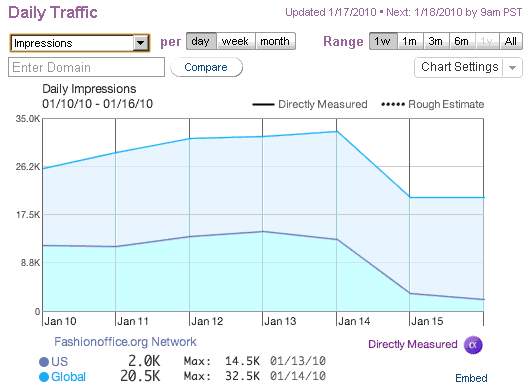Click the Global series color dot
Image resolution: width=530 pixels, height=392 pixels.
(x=44, y=377)
